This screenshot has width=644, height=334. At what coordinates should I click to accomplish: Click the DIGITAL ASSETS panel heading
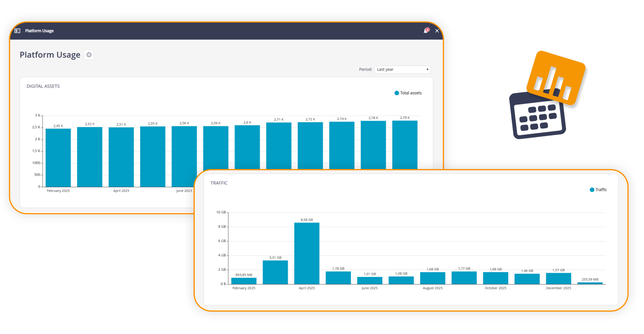coord(43,86)
